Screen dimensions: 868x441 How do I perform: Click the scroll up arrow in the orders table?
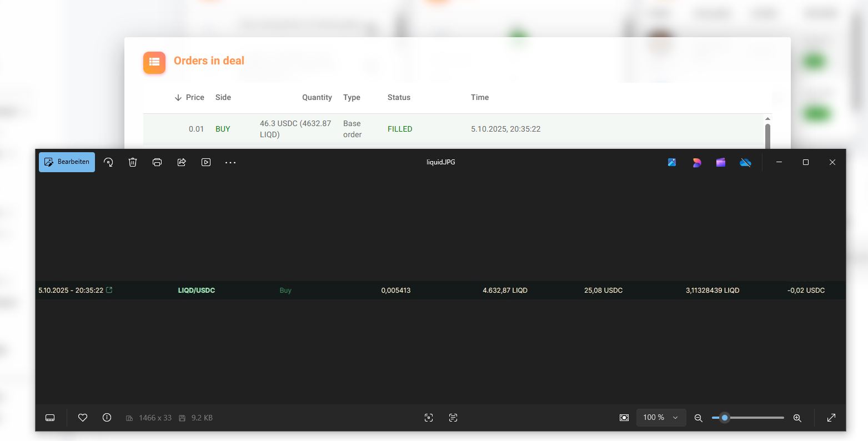click(x=767, y=119)
